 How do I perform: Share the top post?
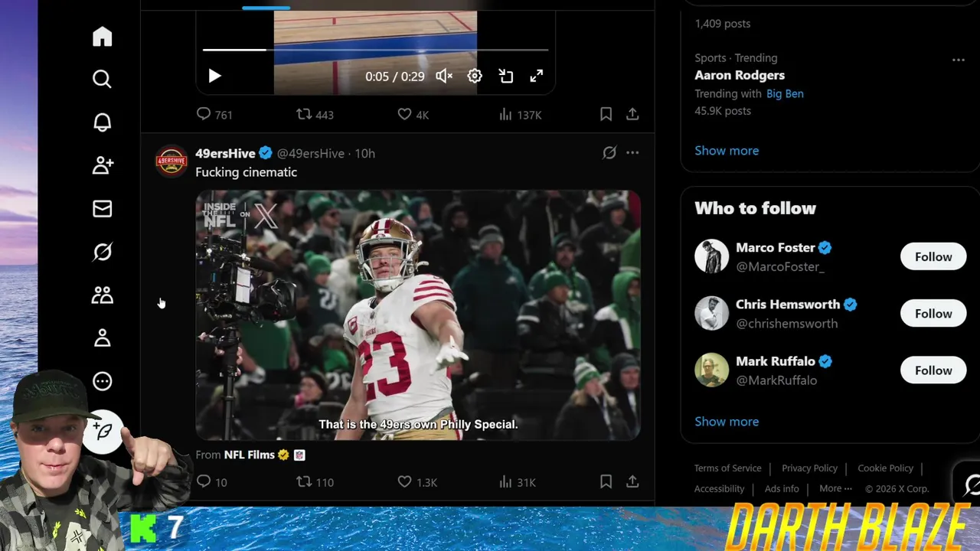[632, 114]
